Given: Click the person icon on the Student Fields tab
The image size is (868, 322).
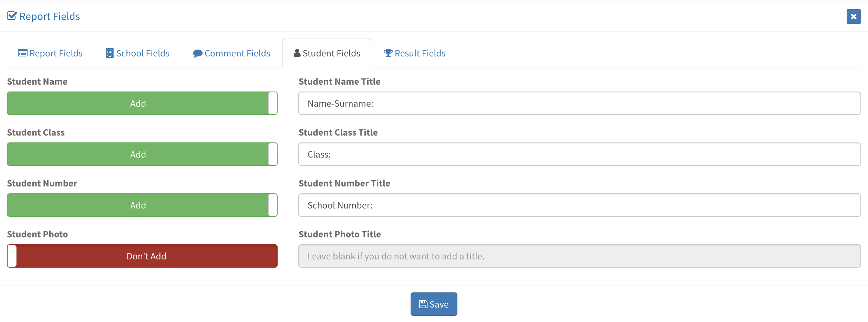Looking at the screenshot, I should pos(297,53).
